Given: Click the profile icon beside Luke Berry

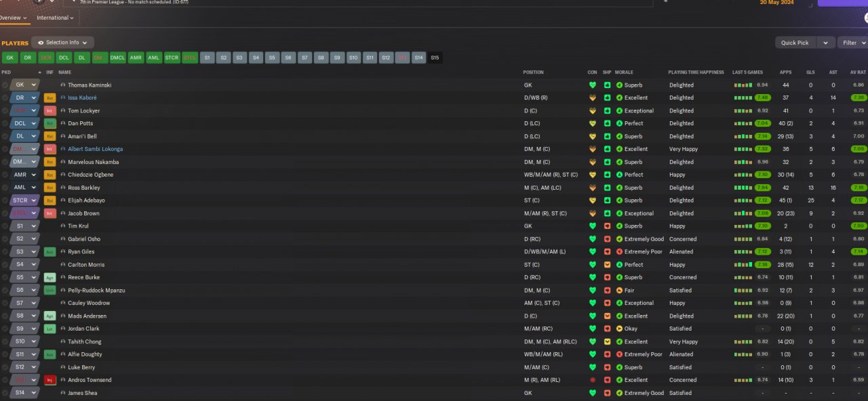Looking at the screenshot, I should click(63, 367).
